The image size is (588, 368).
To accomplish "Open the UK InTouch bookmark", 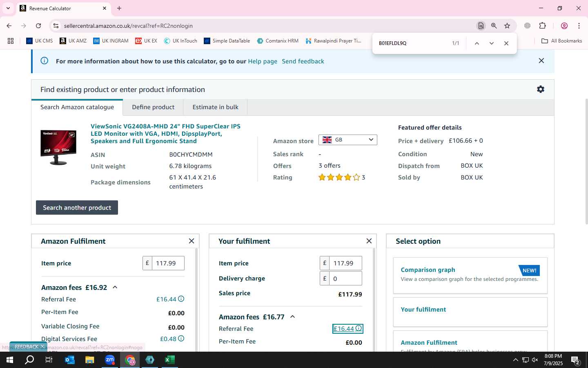I will click(180, 41).
